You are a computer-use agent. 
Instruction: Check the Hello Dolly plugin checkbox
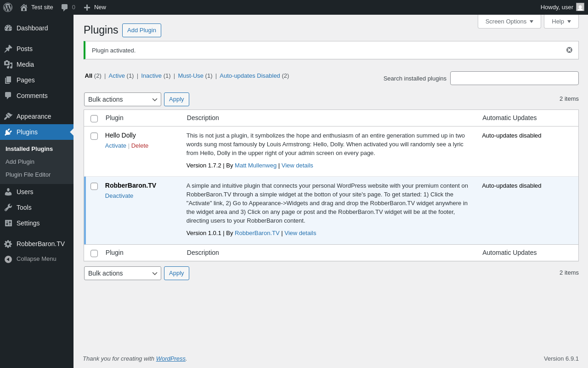(x=94, y=136)
